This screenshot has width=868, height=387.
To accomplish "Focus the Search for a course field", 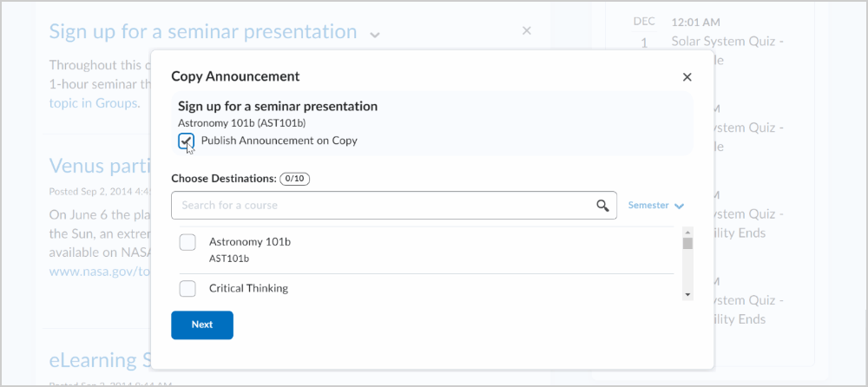I will tap(382, 206).
